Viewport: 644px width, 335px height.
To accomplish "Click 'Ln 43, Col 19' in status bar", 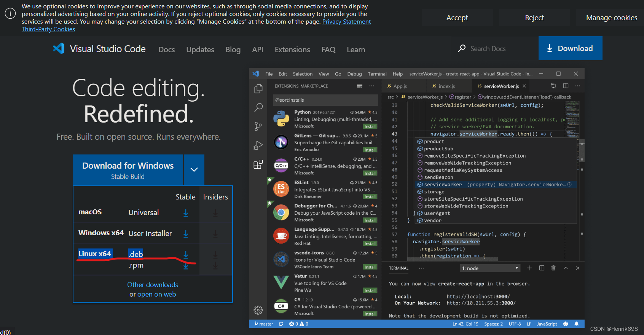I will click(x=465, y=324).
